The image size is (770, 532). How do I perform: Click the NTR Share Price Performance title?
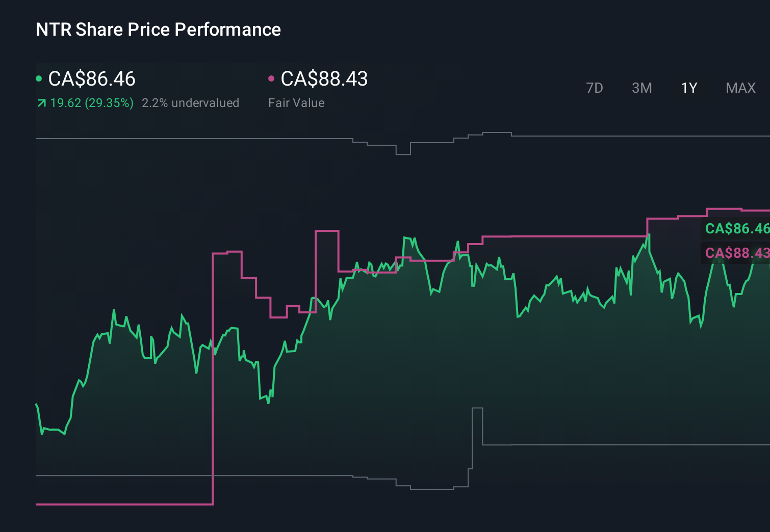point(158,30)
